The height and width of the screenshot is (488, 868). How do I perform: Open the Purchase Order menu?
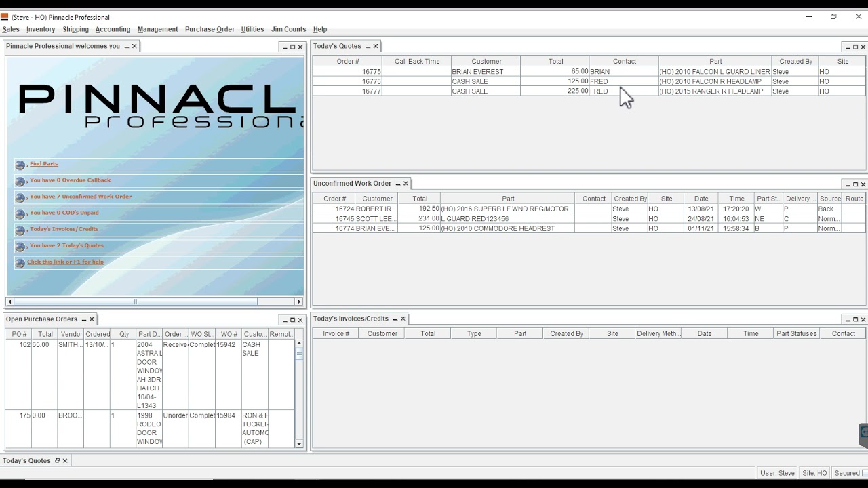point(210,29)
